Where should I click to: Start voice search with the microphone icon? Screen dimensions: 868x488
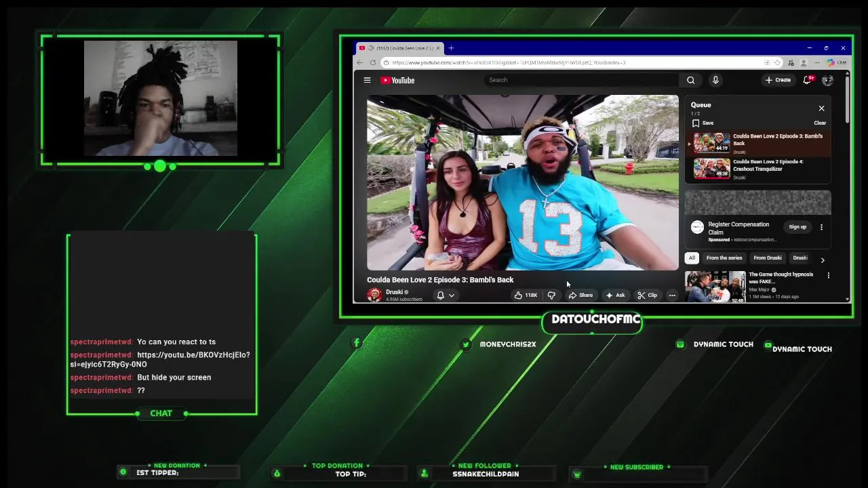point(715,80)
